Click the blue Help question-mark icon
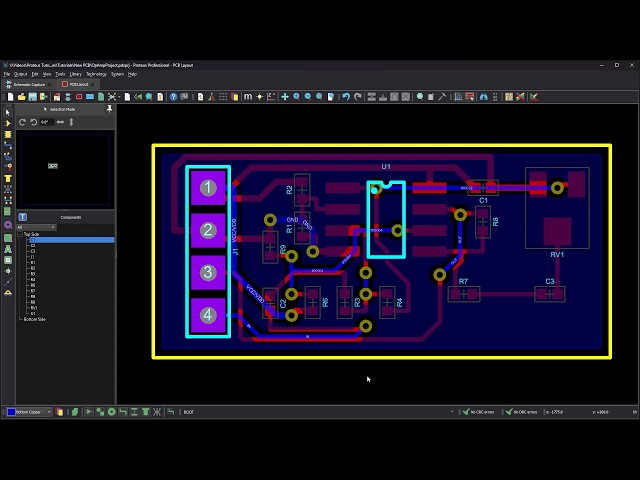The image size is (640, 480). (x=173, y=97)
